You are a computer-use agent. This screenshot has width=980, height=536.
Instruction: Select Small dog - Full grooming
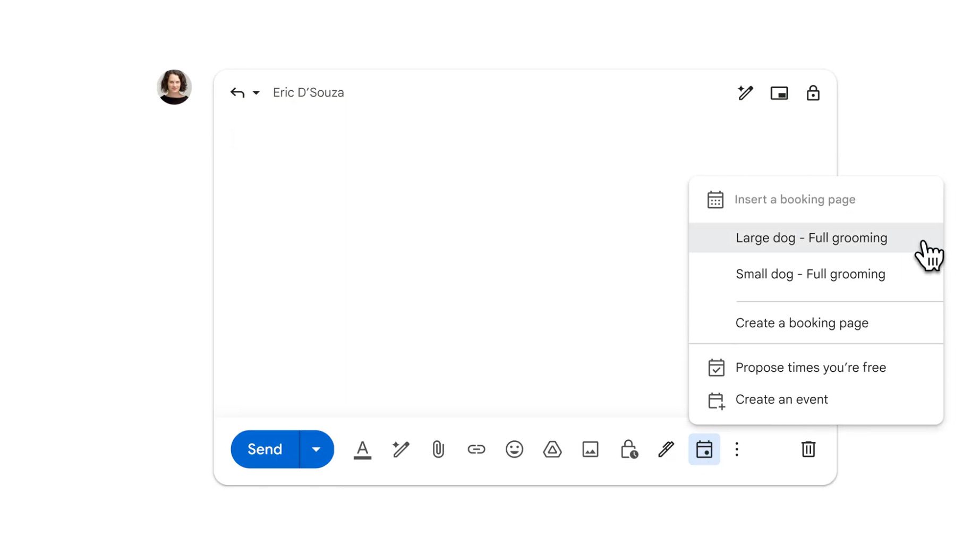(x=810, y=274)
